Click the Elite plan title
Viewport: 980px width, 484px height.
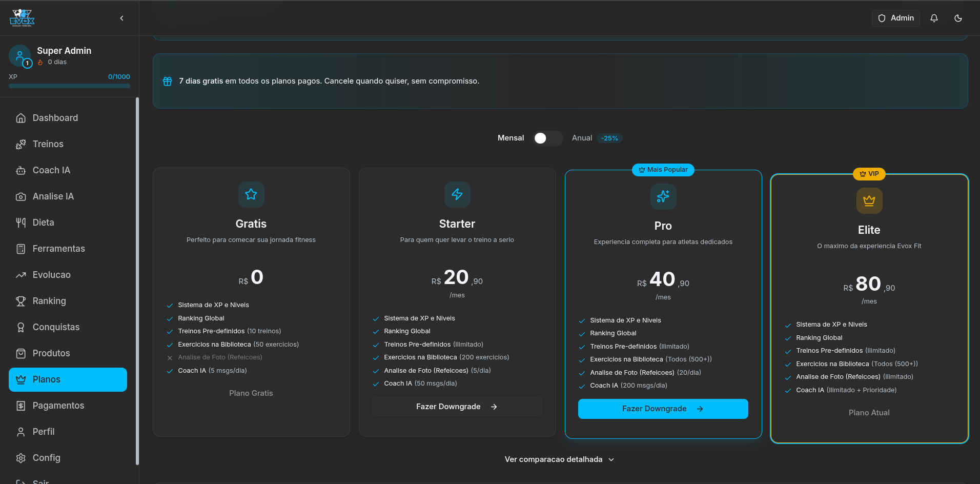coord(869,230)
